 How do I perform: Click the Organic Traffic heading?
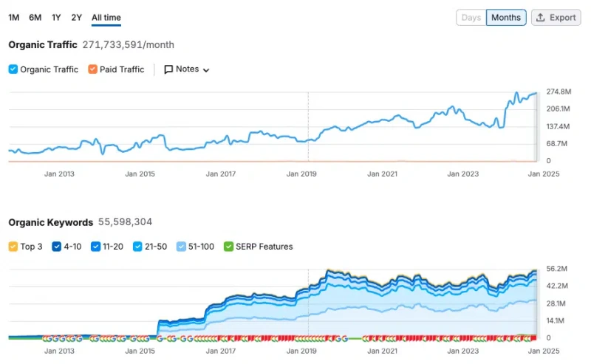point(43,45)
